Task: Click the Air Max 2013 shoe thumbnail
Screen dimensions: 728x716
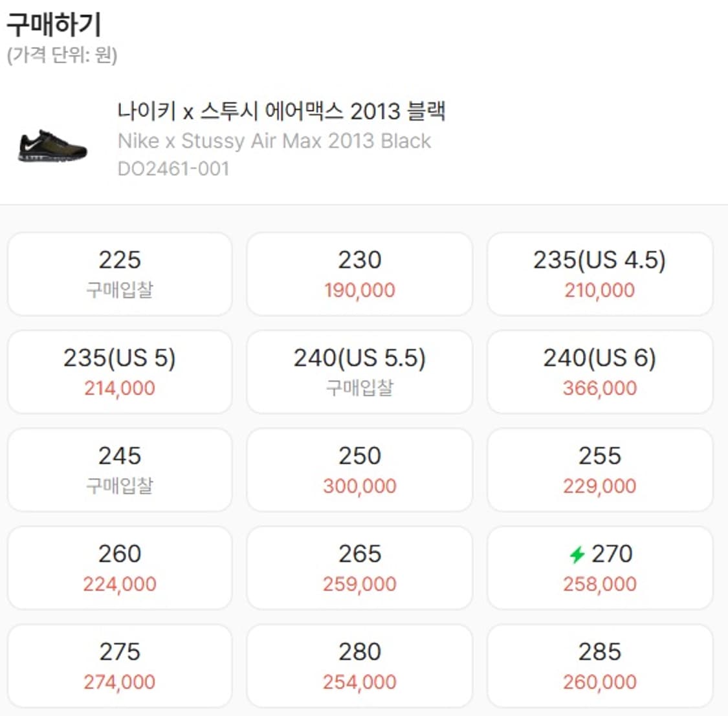Action: tap(52, 146)
